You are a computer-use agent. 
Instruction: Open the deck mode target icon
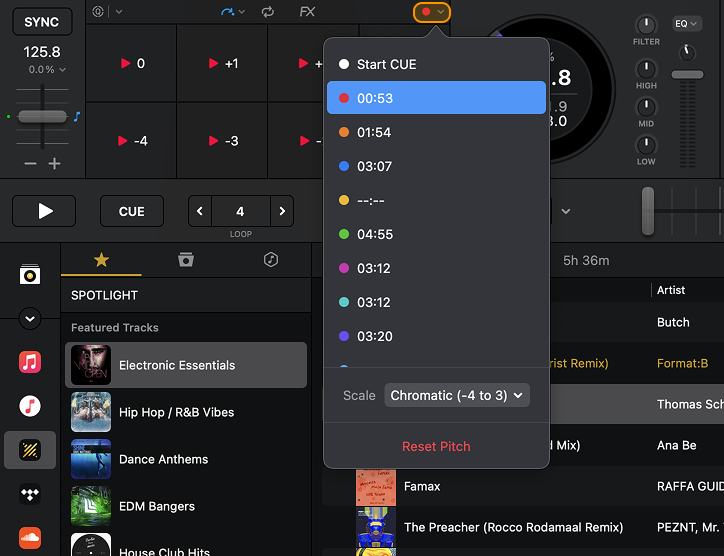point(98,12)
